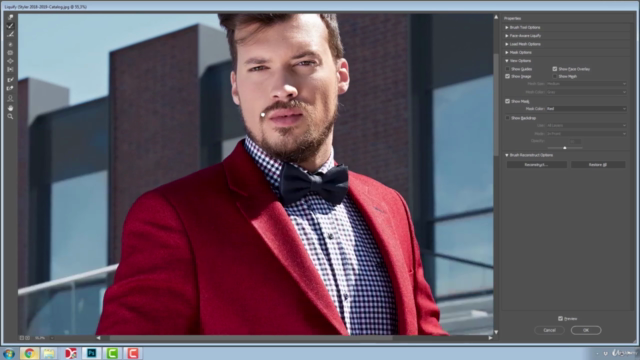Select the Bloat tool
This screenshot has width=640, height=360.
(x=10, y=61)
